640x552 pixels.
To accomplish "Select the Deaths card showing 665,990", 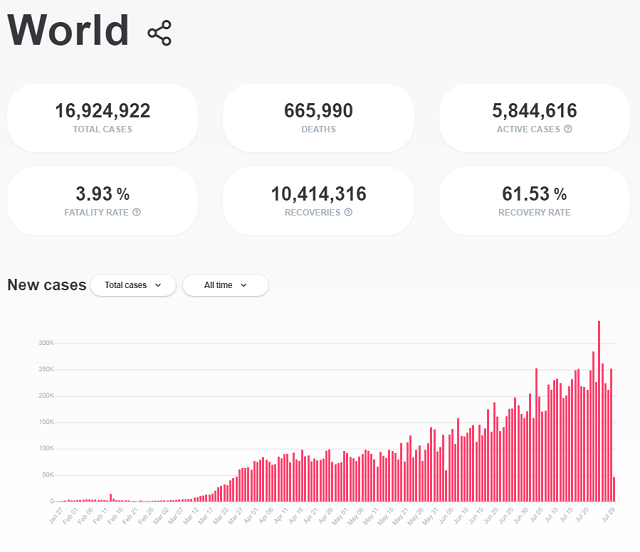I will click(318, 117).
